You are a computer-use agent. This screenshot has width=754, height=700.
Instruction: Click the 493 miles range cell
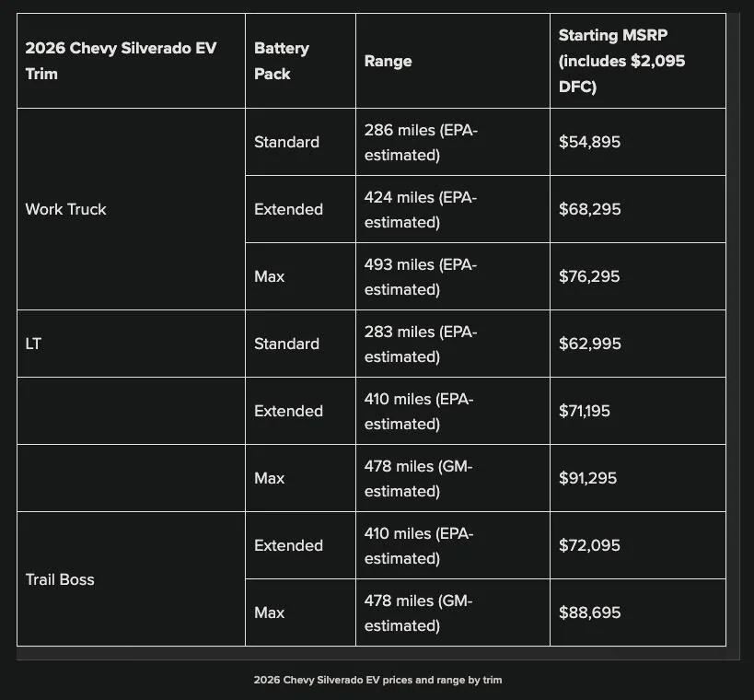pos(453,276)
